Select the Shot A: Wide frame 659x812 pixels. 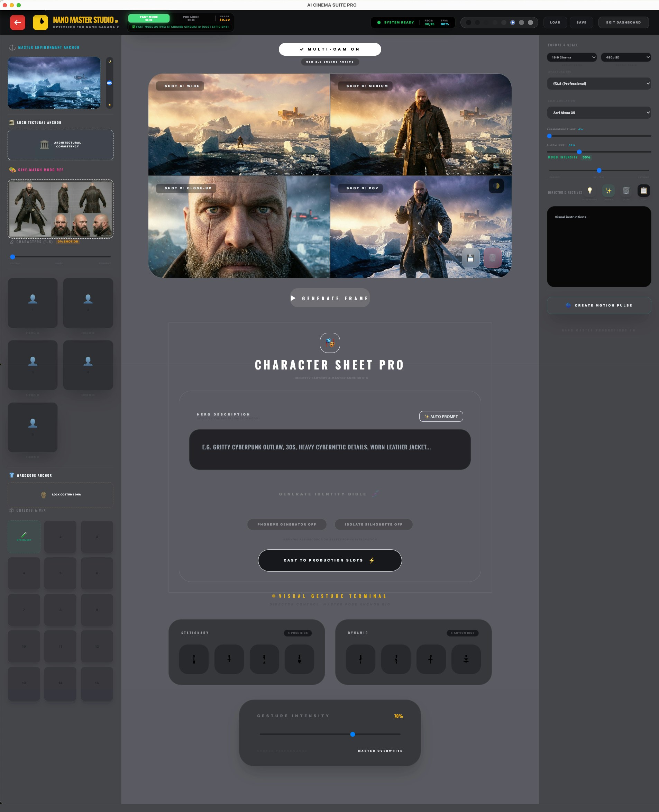point(239,125)
